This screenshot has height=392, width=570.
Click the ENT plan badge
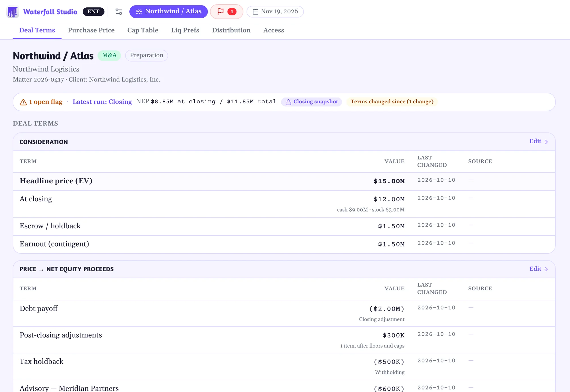point(93,12)
